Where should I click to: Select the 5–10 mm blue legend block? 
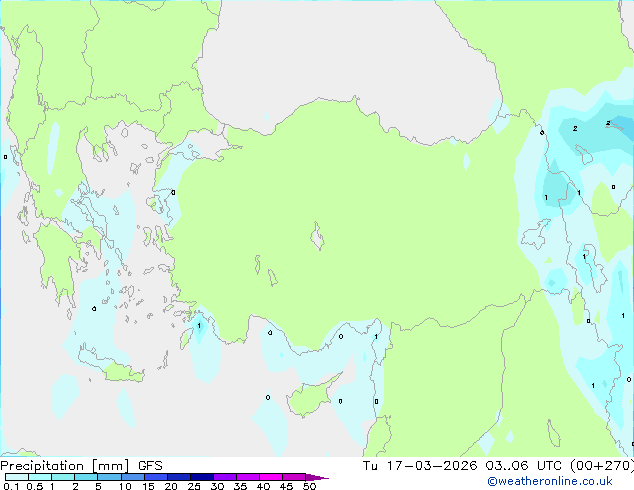pos(109,477)
